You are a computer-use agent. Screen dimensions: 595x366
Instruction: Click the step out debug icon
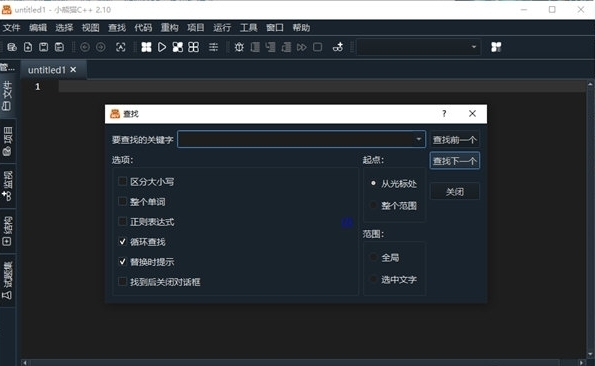[286, 47]
